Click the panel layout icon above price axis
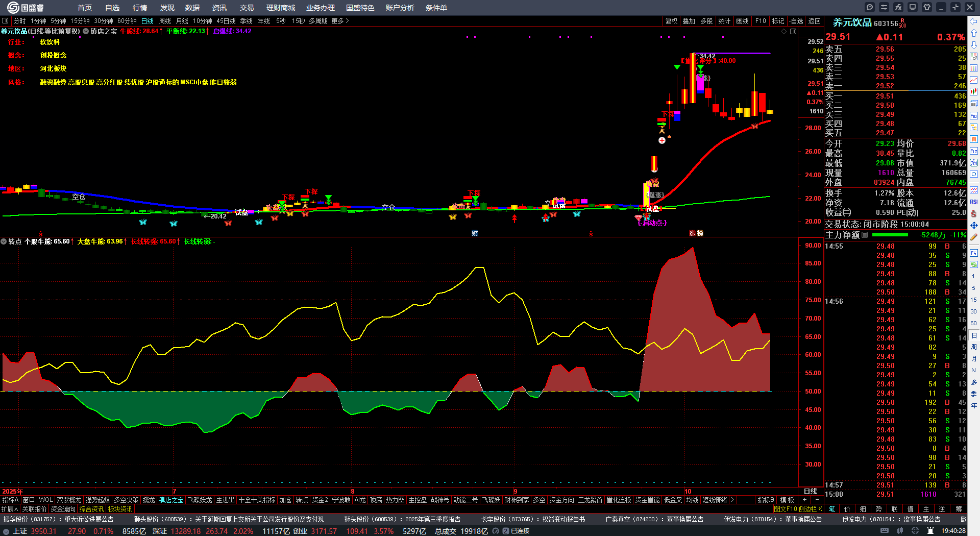The image size is (980, 536). [x=793, y=31]
